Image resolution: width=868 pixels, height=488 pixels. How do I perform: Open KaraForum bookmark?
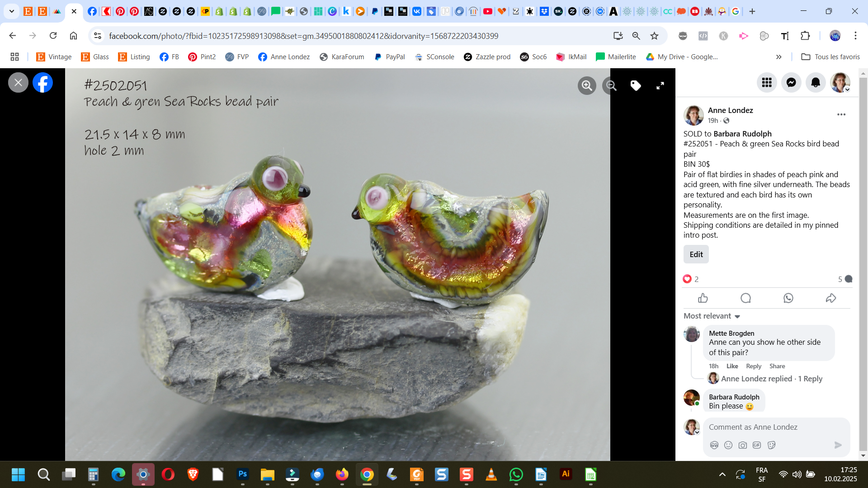click(x=341, y=57)
